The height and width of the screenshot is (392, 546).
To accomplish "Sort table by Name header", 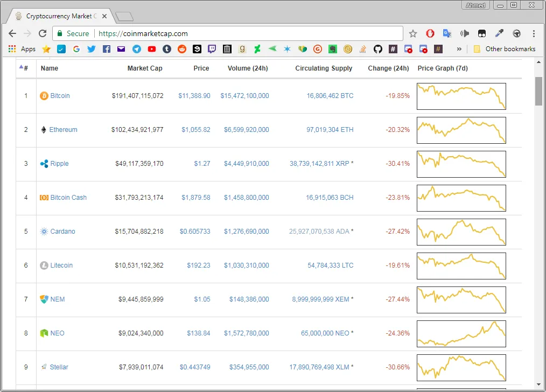I will (x=50, y=68).
